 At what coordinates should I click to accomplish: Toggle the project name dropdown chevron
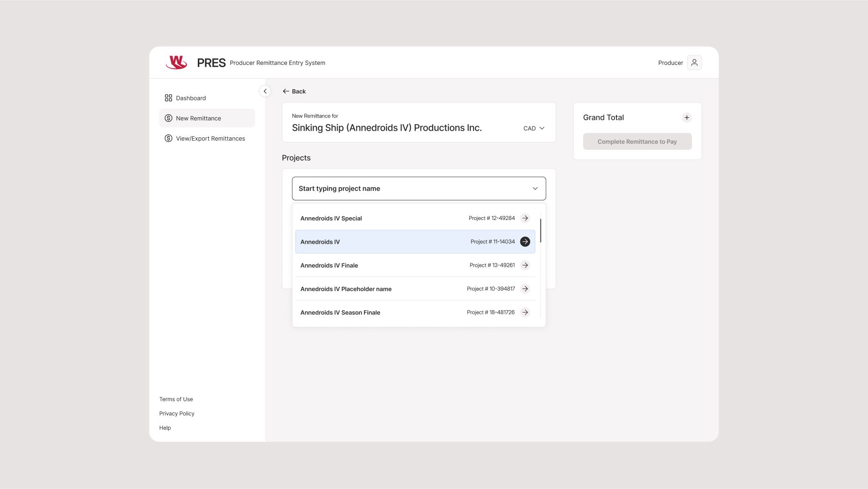535,189
